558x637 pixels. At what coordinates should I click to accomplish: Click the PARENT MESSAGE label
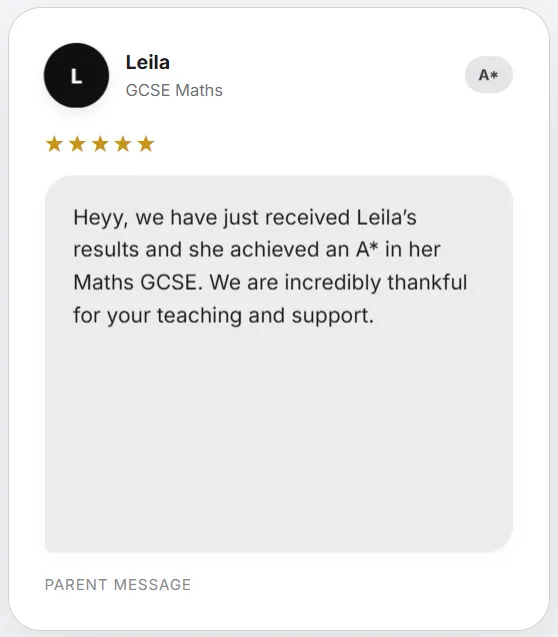click(118, 585)
